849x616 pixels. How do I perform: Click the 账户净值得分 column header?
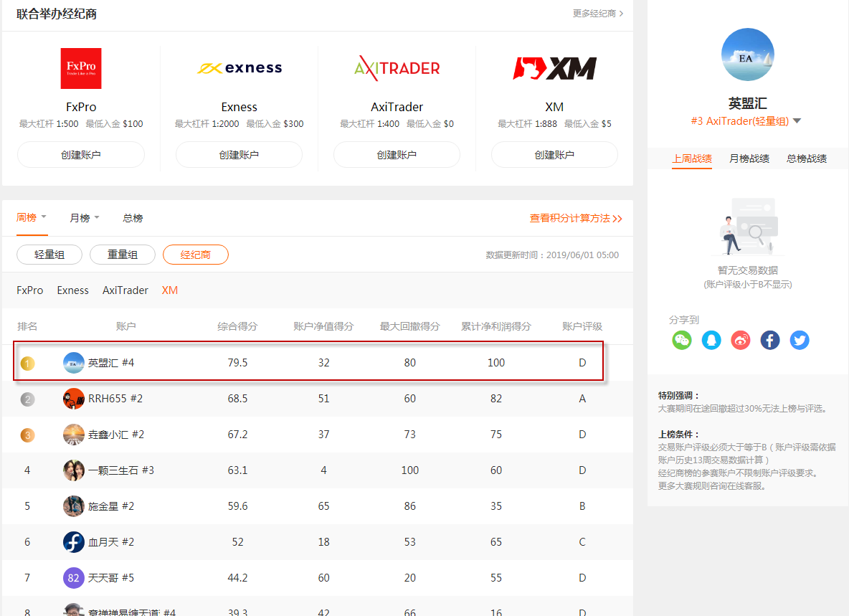pyautogui.click(x=323, y=326)
